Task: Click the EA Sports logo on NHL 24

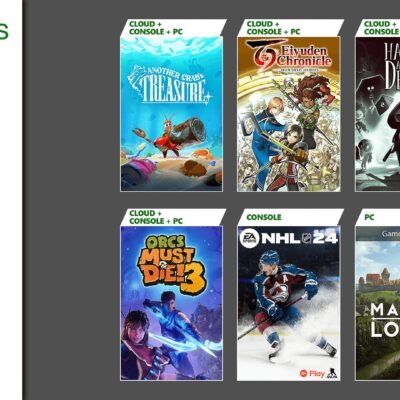Action: tap(250, 238)
